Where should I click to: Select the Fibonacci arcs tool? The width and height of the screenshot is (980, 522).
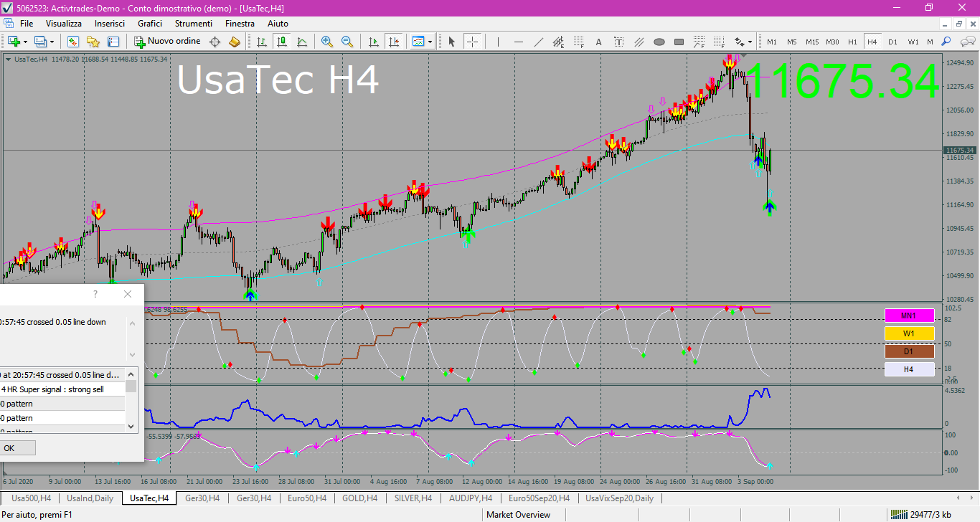[x=699, y=42]
